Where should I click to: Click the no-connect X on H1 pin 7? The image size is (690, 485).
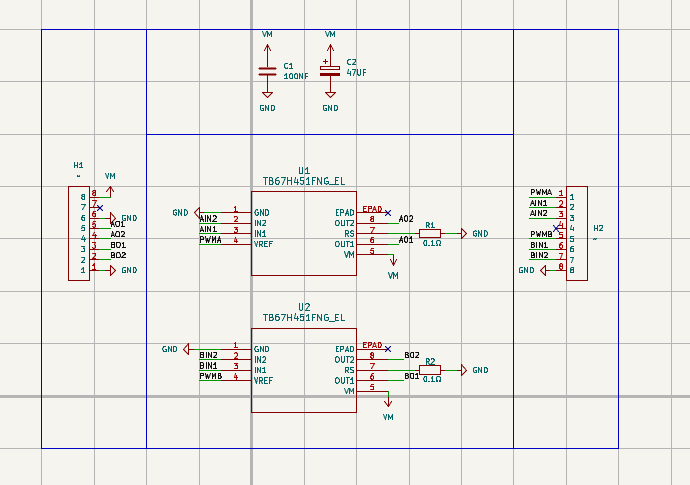[100, 208]
